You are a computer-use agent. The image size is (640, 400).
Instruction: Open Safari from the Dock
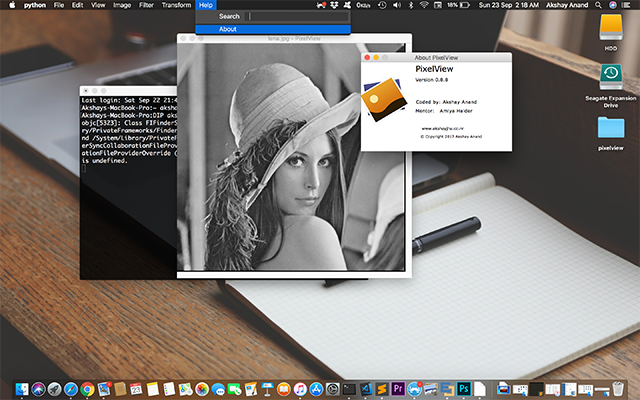click(71, 389)
